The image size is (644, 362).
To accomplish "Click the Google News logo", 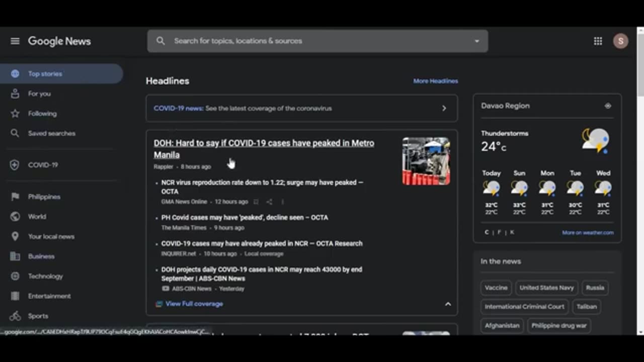I will tap(59, 41).
